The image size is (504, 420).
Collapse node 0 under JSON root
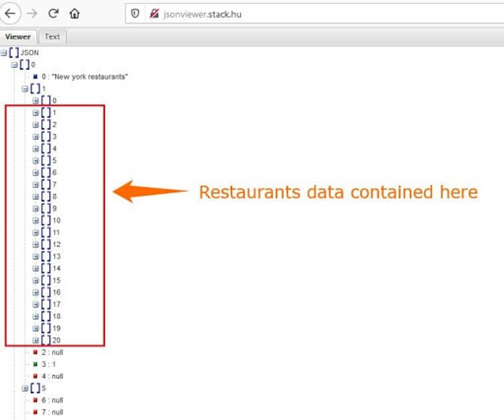coord(15,64)
